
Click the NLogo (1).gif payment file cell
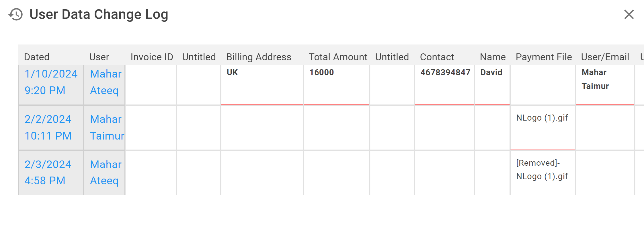[543, 127]
